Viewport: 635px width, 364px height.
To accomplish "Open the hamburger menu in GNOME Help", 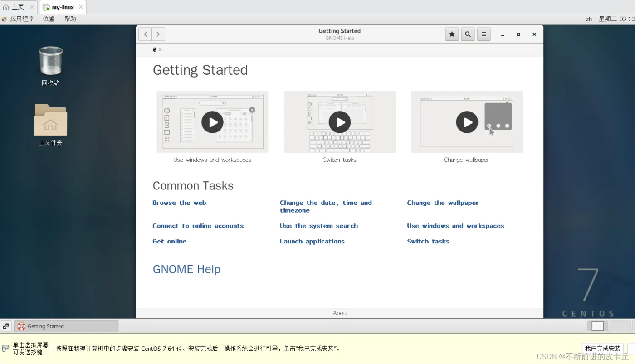I will (x=484, y=34).
